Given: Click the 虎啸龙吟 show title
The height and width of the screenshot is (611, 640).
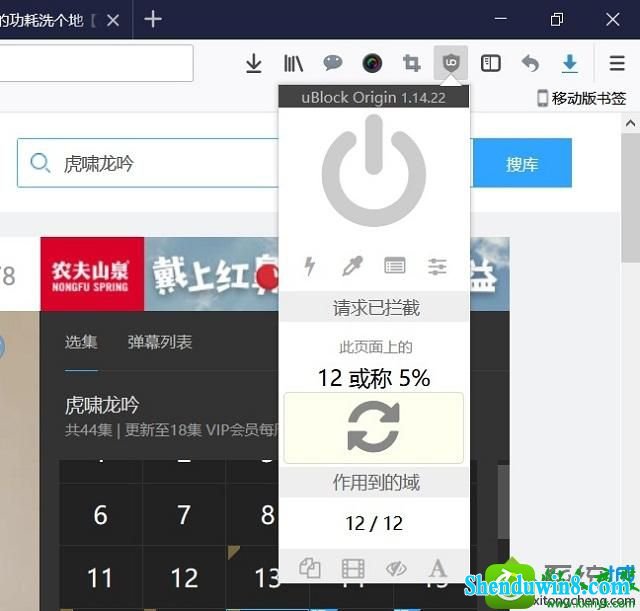Looking at the screenshot, I should tap(102, 405).
